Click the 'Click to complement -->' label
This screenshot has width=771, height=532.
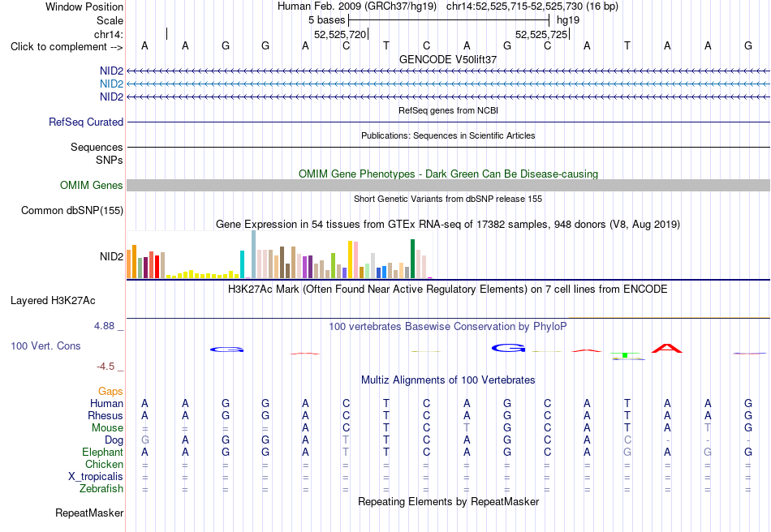(67, 47)
